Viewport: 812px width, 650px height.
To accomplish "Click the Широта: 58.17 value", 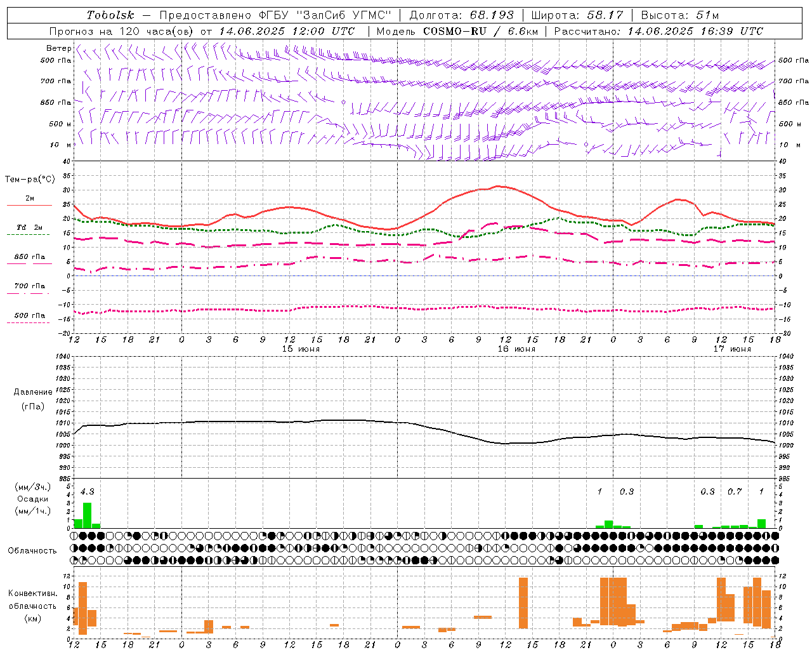I will pyautogui.click(x=577, y=15).
